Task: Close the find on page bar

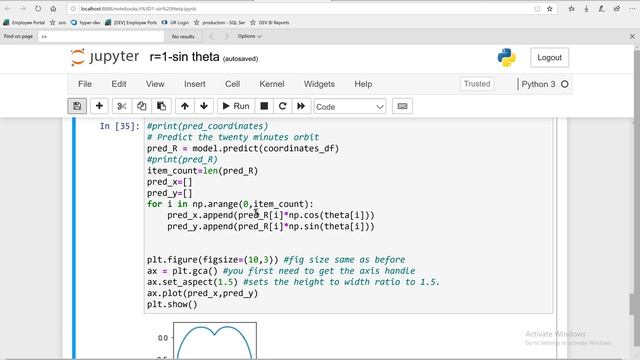Action: [x=632, y=36]
